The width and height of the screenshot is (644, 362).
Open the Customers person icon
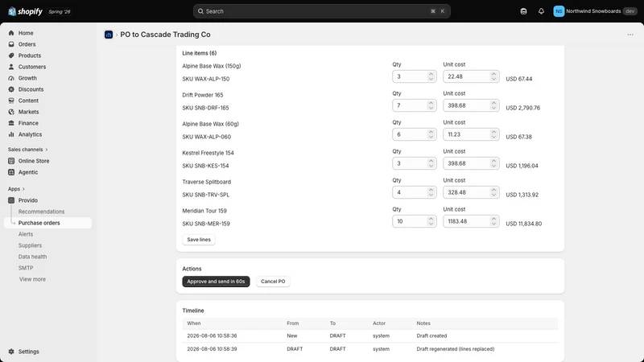click(x=11, y=67)
